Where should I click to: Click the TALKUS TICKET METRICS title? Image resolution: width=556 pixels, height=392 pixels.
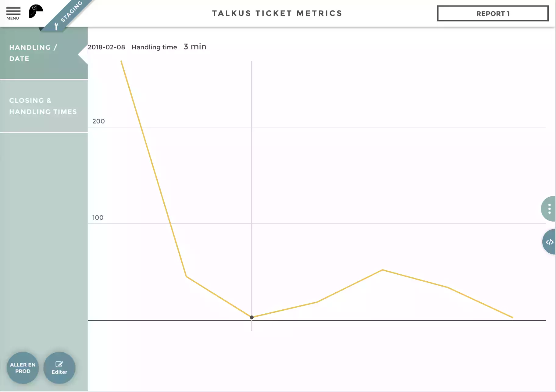277,13
